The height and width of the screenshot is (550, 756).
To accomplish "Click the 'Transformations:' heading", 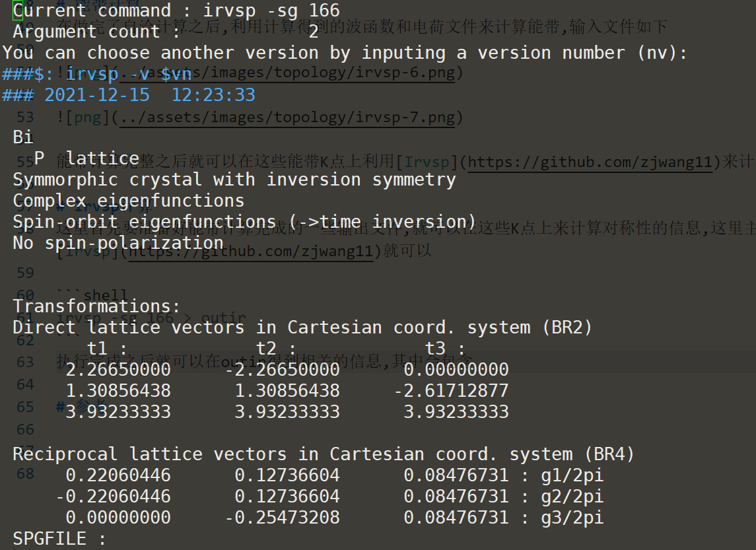I will pos(96,306).
